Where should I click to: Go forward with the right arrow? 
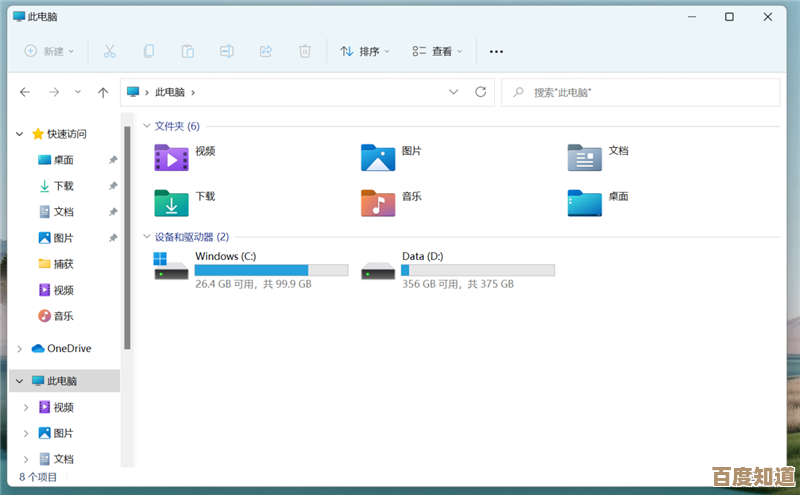click(54, 92)
